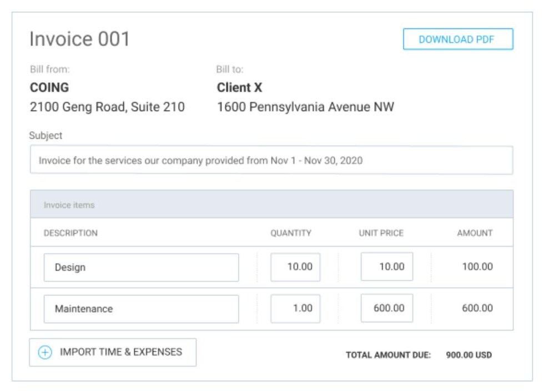Click the AMOUNT column header
544x392 pixels.
click(475, 233)
